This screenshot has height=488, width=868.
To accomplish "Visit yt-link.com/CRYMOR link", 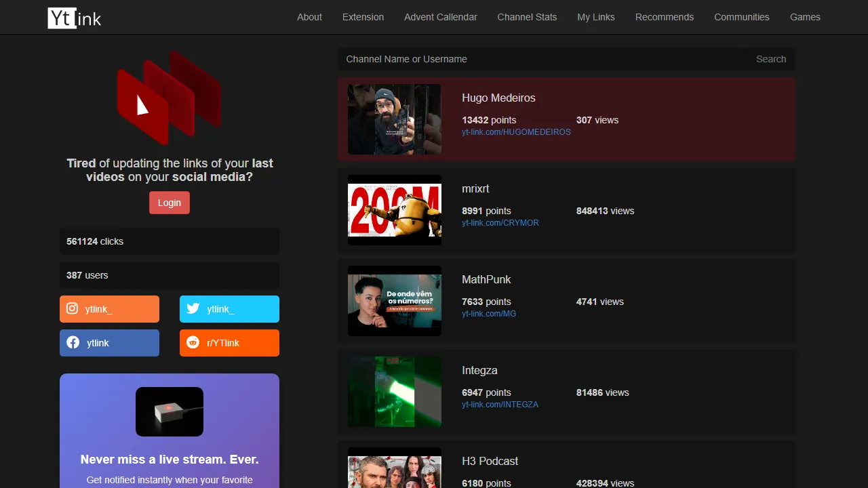I will (x=500, y=222).
